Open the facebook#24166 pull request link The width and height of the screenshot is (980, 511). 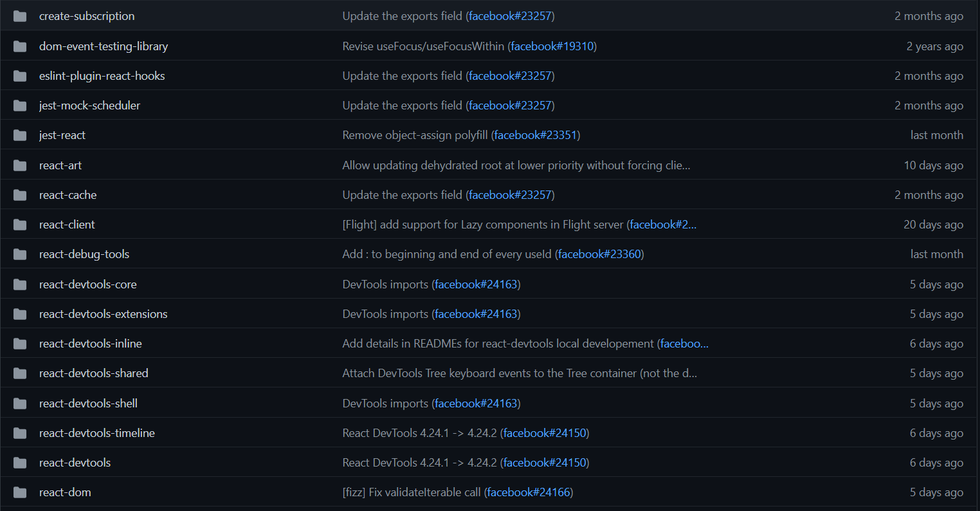click(529, 492)
